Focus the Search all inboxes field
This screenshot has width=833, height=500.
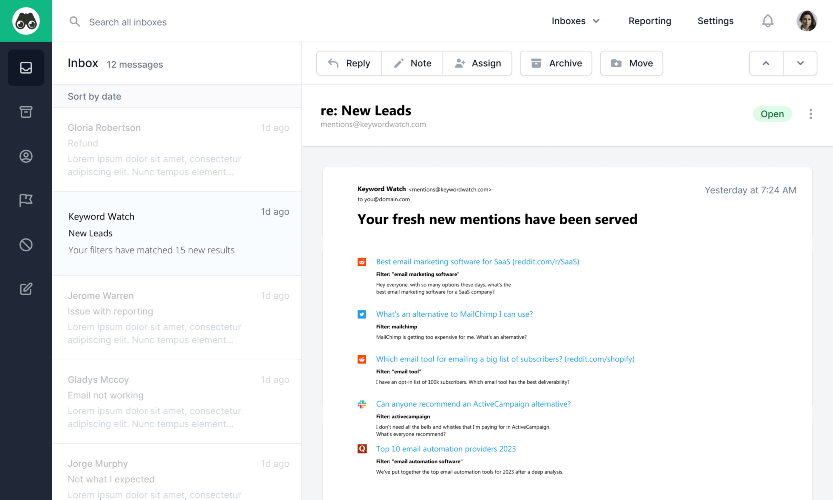[128, 22]
